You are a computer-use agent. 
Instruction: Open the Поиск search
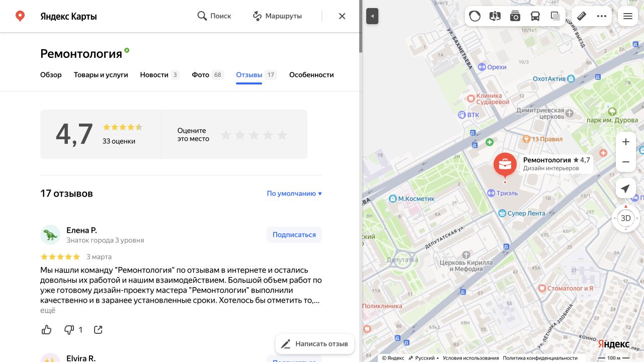point(214,16)
